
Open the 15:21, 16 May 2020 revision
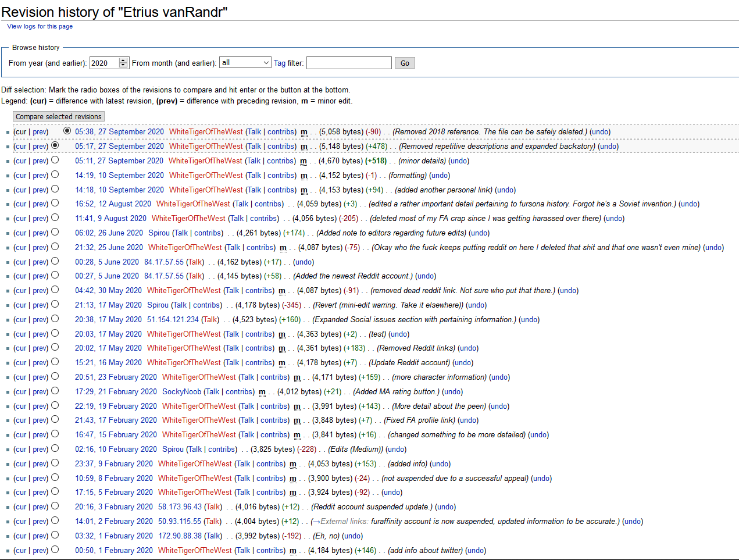[x=108, y=363]
